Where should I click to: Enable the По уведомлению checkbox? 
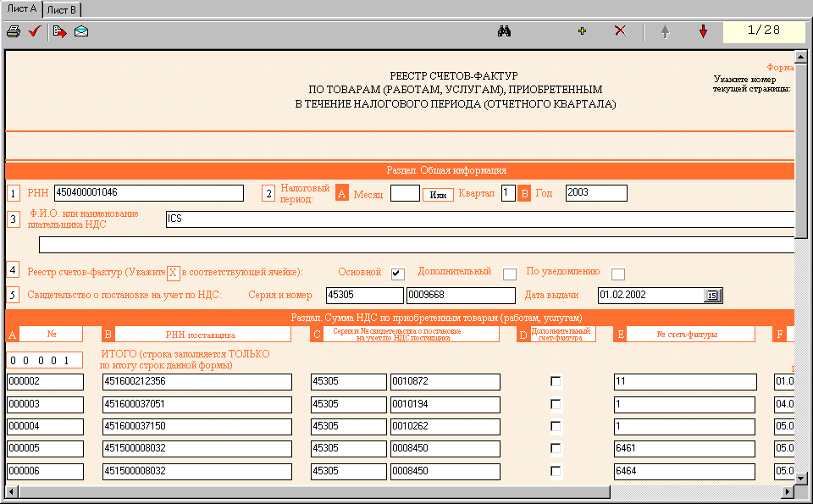[x=618, y=274]
